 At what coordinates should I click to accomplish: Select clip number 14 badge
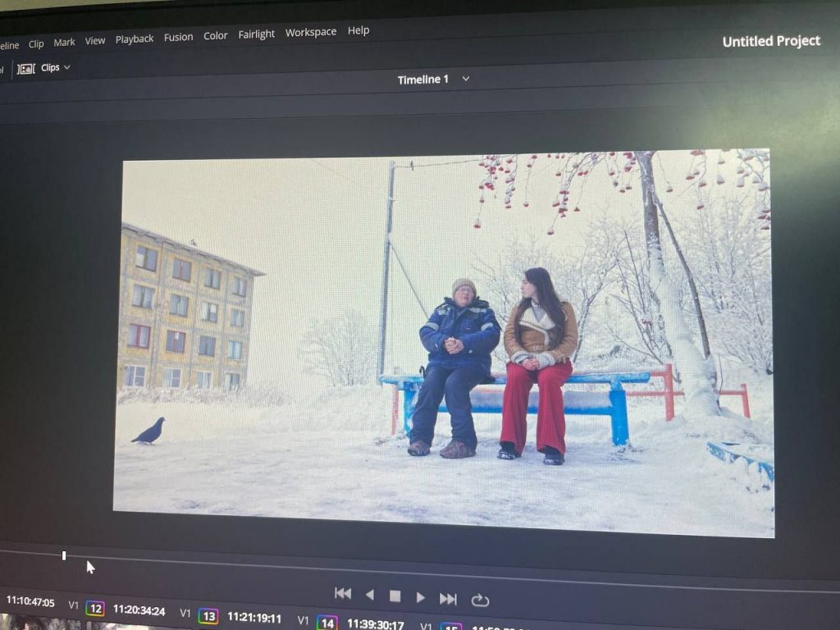pyautogui.click(x=326, y=623)
